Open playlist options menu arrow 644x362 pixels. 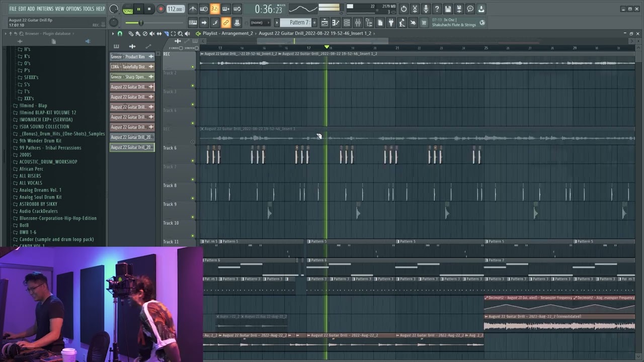(113, 34)
